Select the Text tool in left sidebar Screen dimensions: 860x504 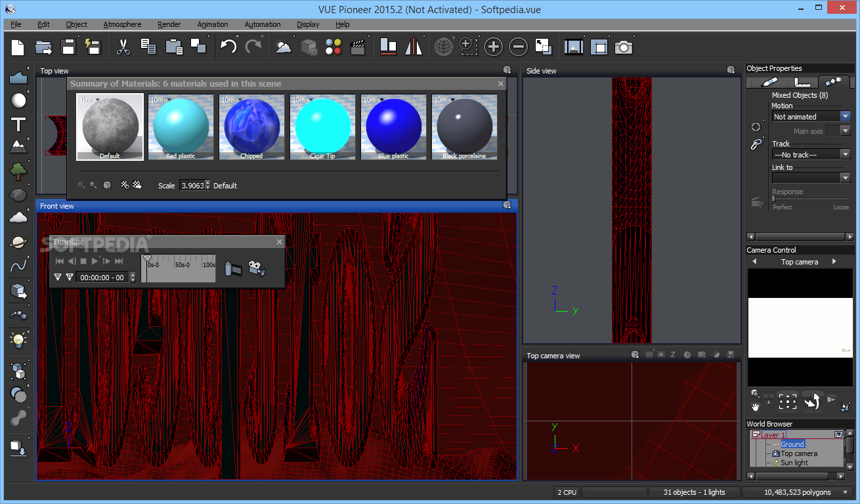tap(19, 124)
